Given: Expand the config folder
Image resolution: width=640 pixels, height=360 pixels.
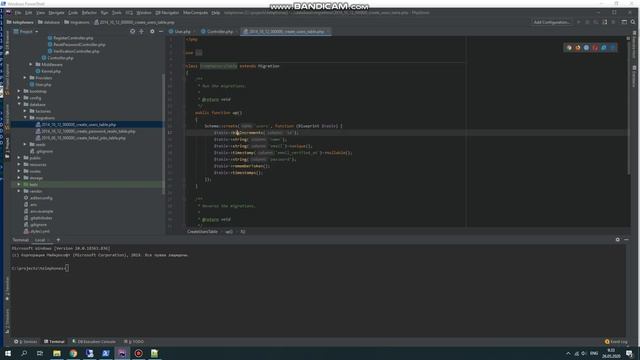Looking at the screenshot, I should pyautogui.click(x=19, y=98).
